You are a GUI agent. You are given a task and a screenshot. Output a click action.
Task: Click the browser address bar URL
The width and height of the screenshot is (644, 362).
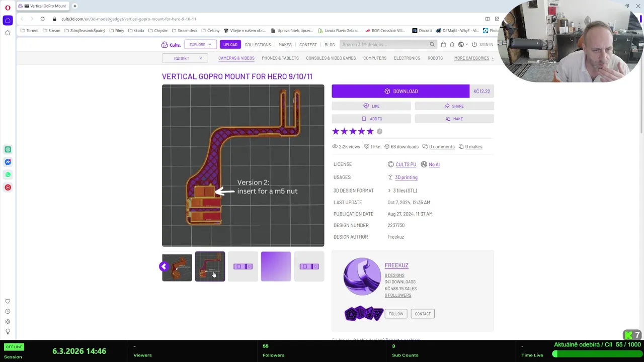(129, 19)
